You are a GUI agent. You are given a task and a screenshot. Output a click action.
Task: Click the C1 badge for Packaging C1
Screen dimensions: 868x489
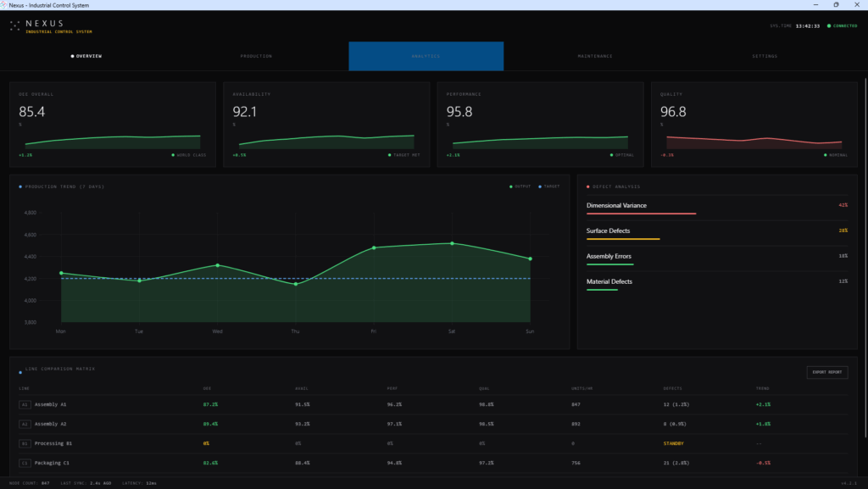(x=25, y=463)
